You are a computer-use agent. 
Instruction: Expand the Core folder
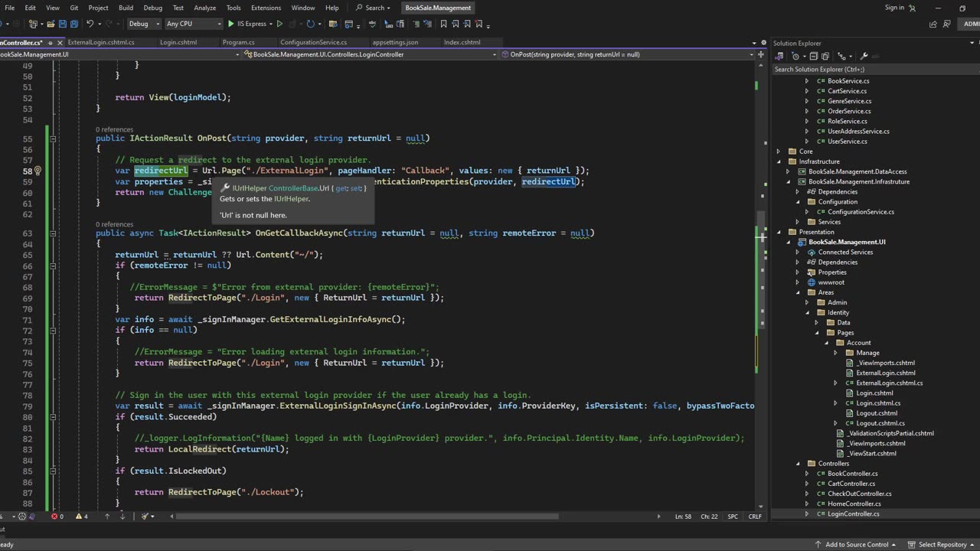click(x=779, y=152)
